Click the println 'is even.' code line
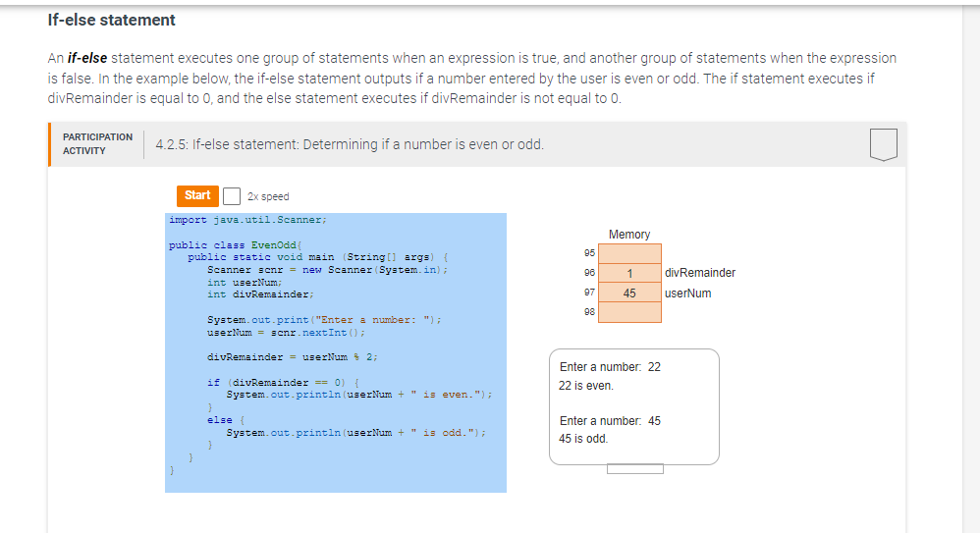This screenshot has height=533, width=980. [x=359, y=395]
